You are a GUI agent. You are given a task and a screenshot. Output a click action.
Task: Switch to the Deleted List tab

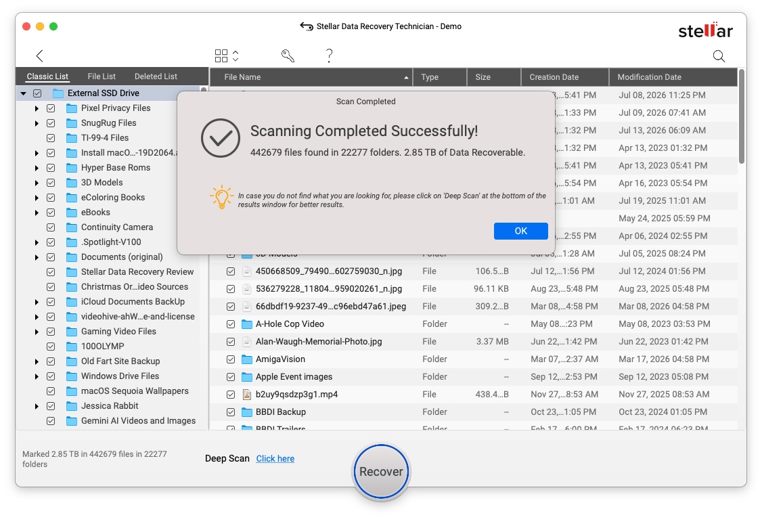pos(156,76)
